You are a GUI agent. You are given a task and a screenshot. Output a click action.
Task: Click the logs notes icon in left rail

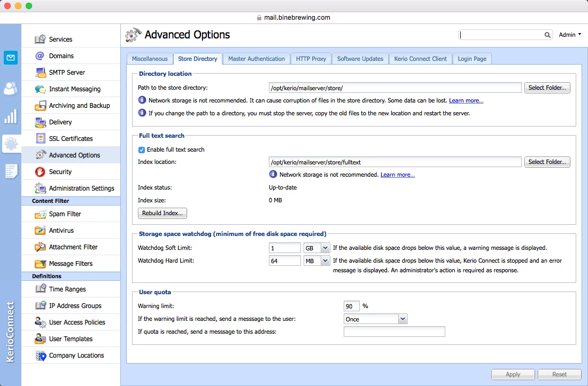pyautogui.click(x=11, y=171)
